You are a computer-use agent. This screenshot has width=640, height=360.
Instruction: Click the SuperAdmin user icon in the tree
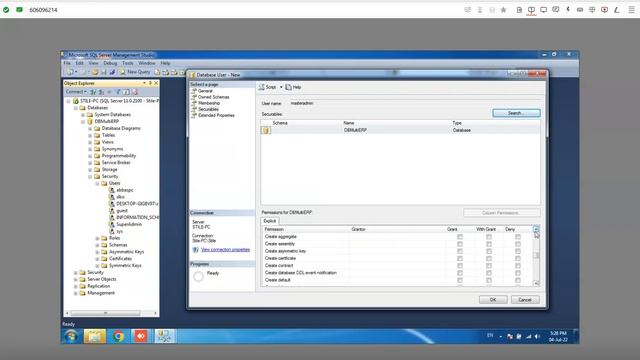pyautogui.click(x=111, y=224)
